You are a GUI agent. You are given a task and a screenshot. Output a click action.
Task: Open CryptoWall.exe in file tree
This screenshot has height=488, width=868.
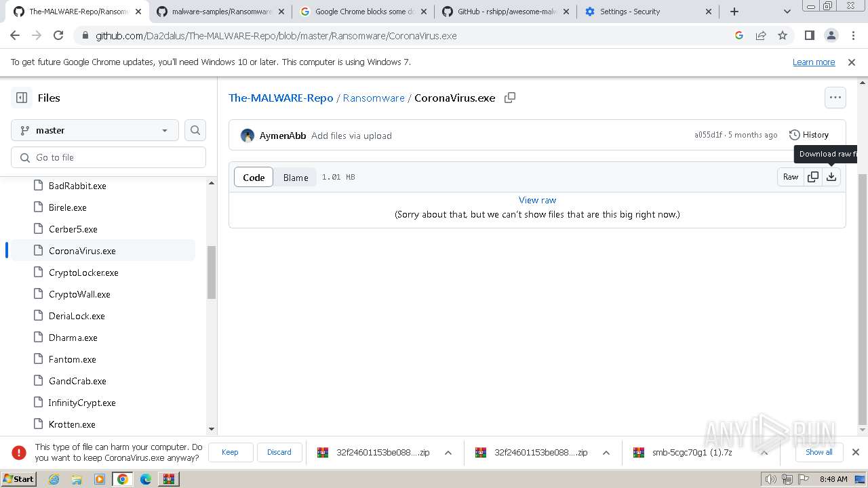click(79, 294)
